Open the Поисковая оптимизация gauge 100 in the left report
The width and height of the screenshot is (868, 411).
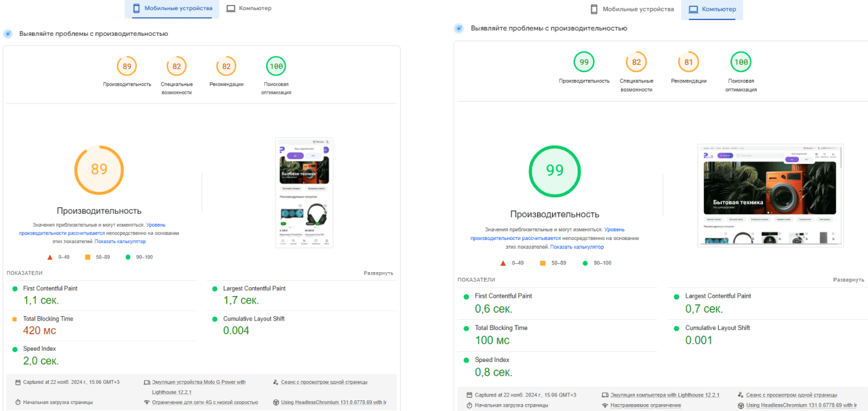(276, 67)
